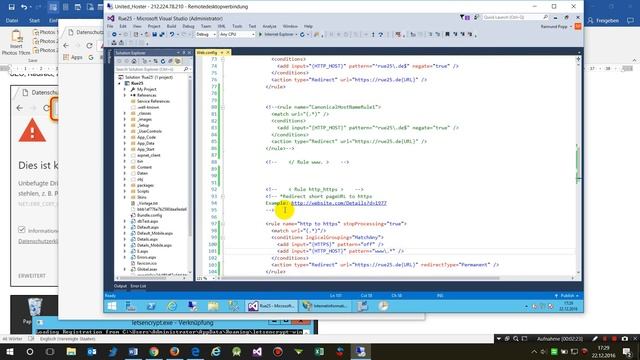640x360 pixels.
Task: Click the Navigate Backward toolbar icon
Action: pyautogui.click(x=115, y=35)
